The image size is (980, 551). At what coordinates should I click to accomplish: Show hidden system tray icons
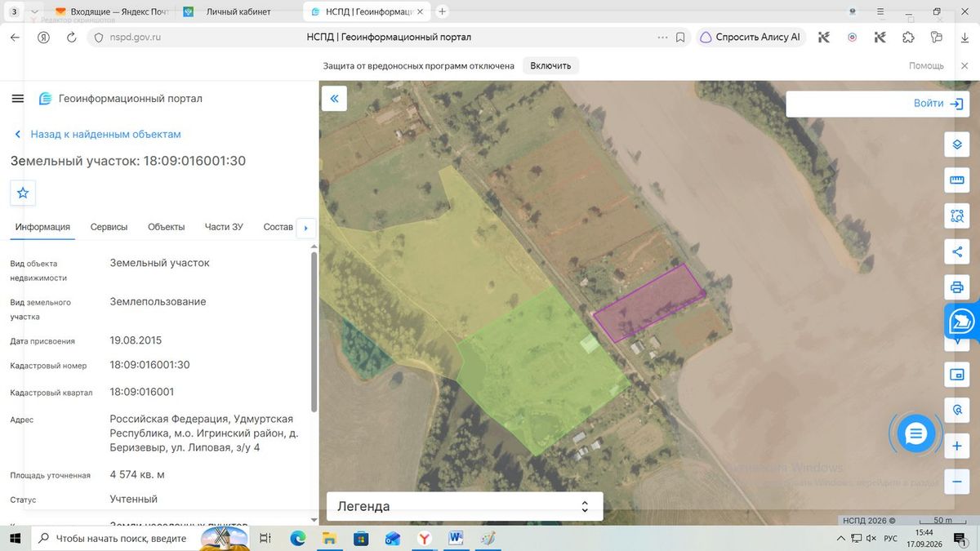point(841,539)
